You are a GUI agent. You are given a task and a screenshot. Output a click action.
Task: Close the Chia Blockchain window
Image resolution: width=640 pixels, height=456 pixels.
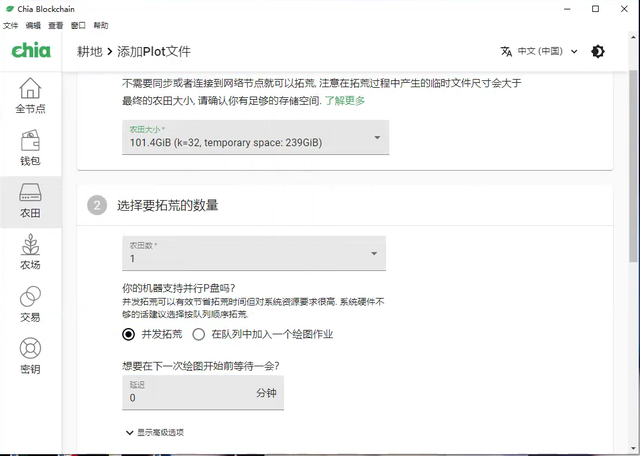click(624, 9)
